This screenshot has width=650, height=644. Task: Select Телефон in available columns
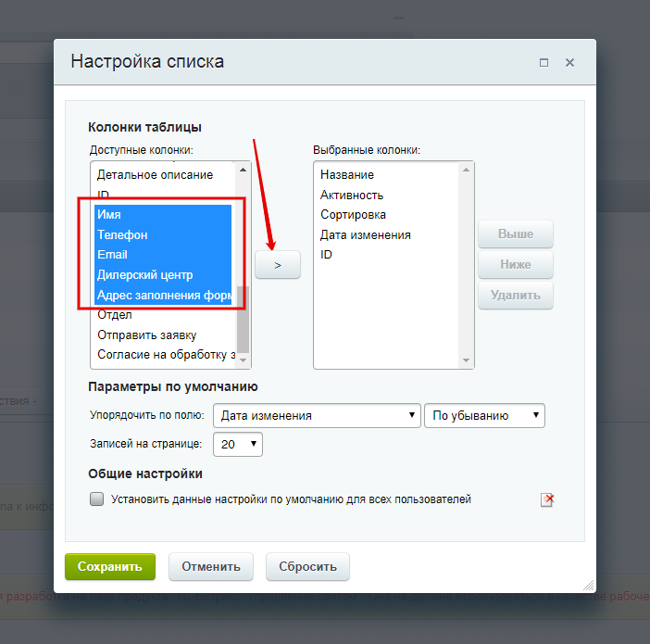click(x=163, y=234)
